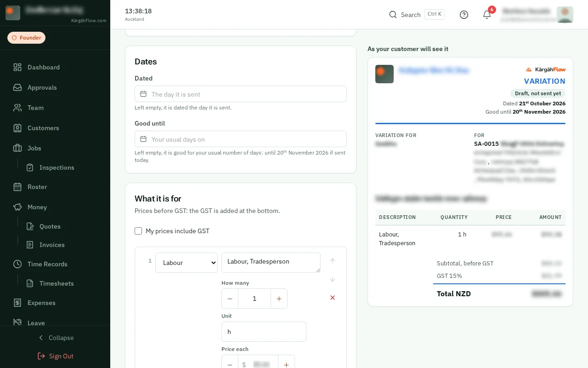This screenshot has height=368, width=588.
Task: Open notifications bell with 6 badge
Action: pos(487,15)
